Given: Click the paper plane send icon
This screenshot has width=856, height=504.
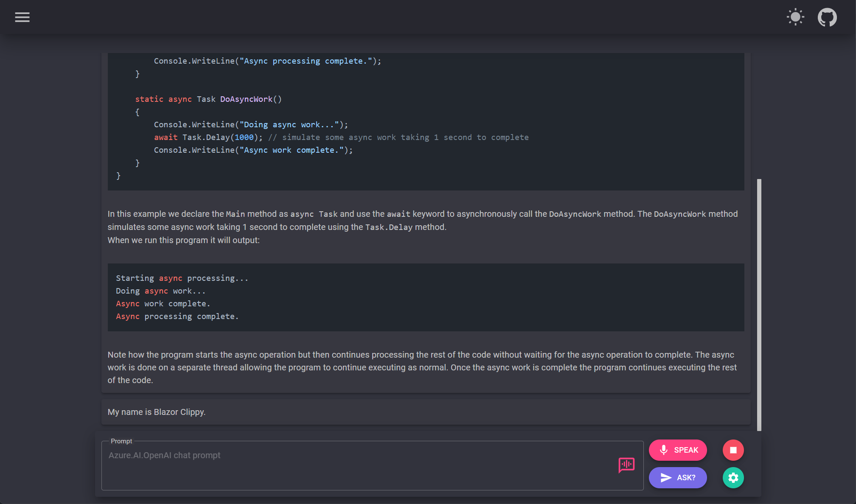Looking at the screenshot, I should (x=666, y=478).
